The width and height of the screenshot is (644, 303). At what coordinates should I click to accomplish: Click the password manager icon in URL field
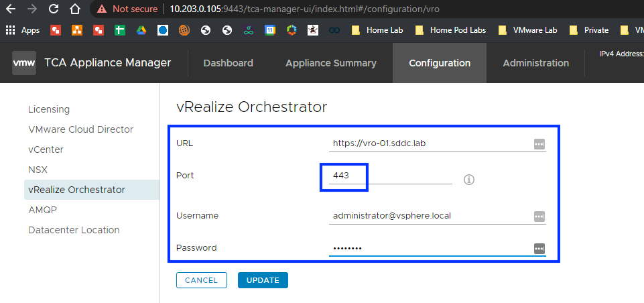(539, 143)
